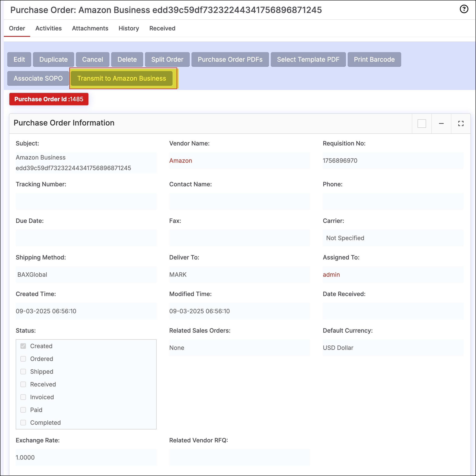Click the Print Barcode button
Screen dimensions: 476x476
coord(374,59)
